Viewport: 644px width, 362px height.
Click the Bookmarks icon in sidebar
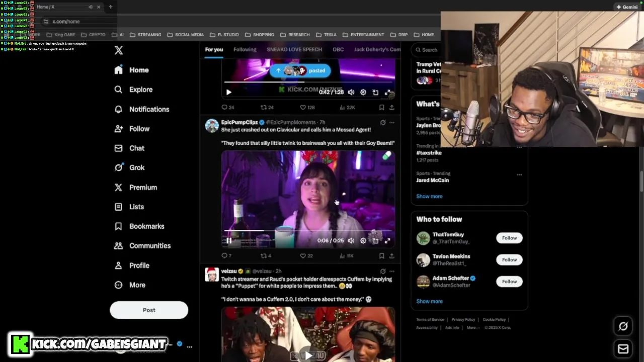point(118,226)
